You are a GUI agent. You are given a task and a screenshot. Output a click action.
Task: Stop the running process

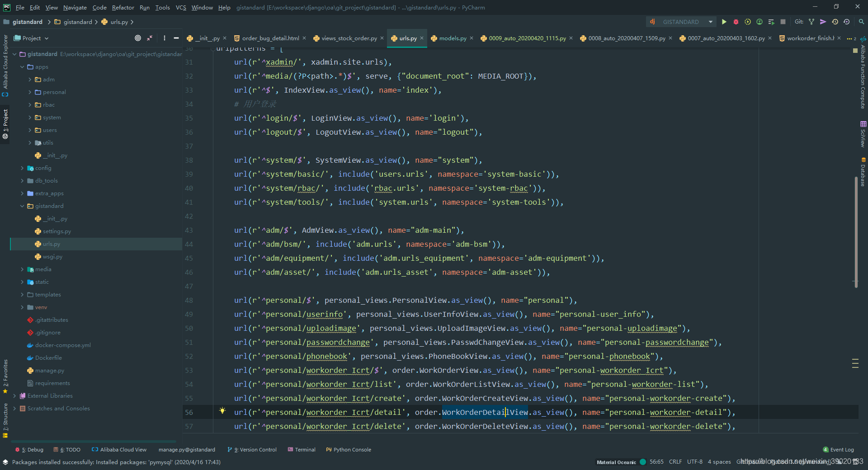783,22
